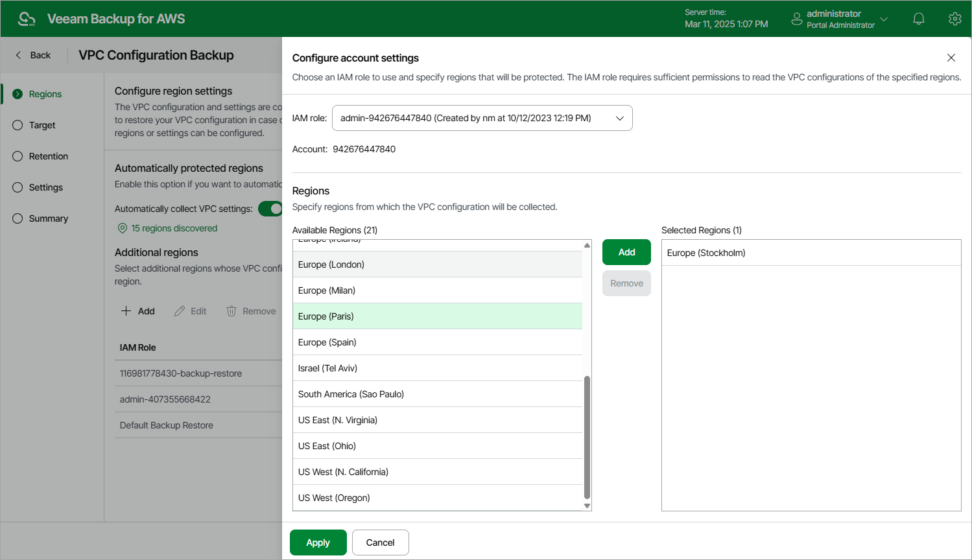This screenshot has width=972, height=560.
Task: Click the green Apply button
Action: tap(318, 542)
